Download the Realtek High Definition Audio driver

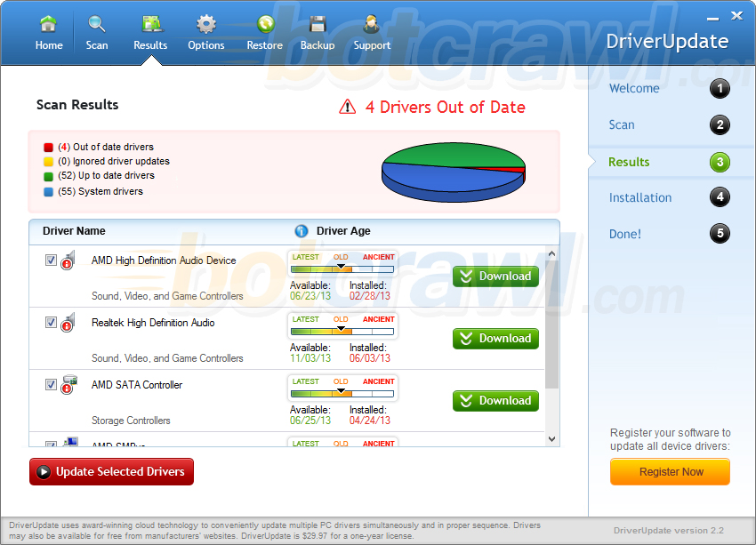pyautogui.click(x=495, y=339)
